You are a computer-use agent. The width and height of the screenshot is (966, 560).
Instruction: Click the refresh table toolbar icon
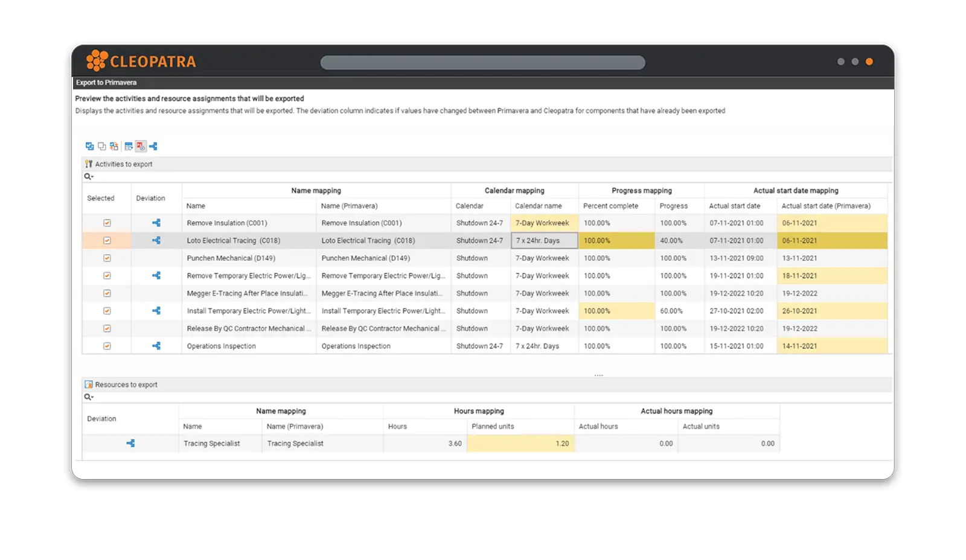pyautogui.click(x=129, y=146)
